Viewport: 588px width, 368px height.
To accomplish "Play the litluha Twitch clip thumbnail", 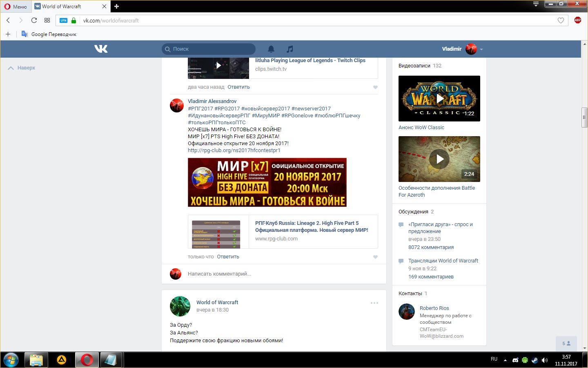I will coord(218,68).
